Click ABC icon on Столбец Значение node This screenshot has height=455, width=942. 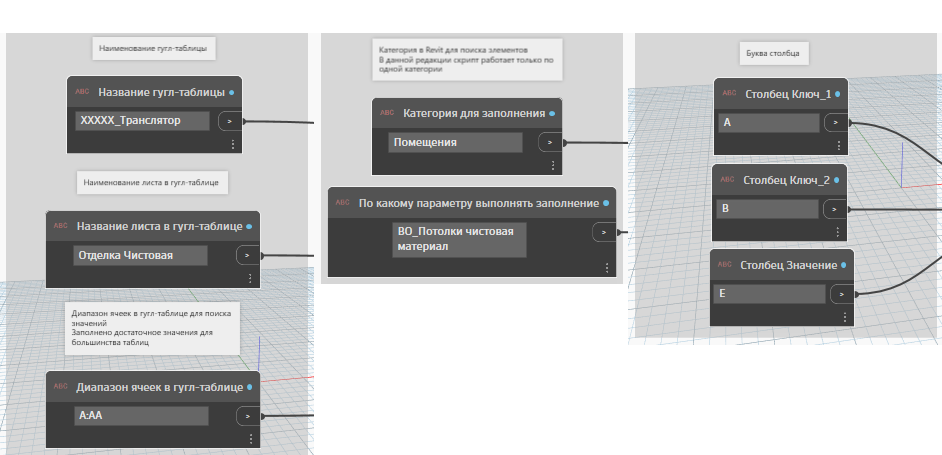point(726,265)
